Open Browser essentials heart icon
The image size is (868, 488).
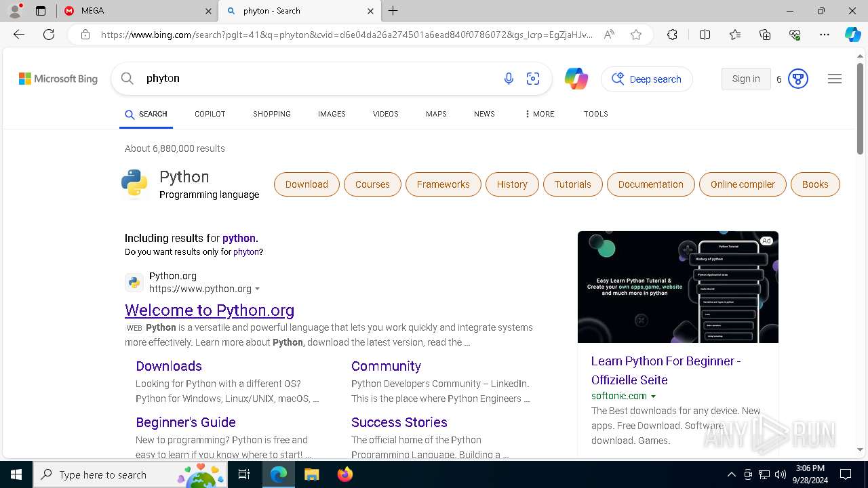(x=795, y=35)
